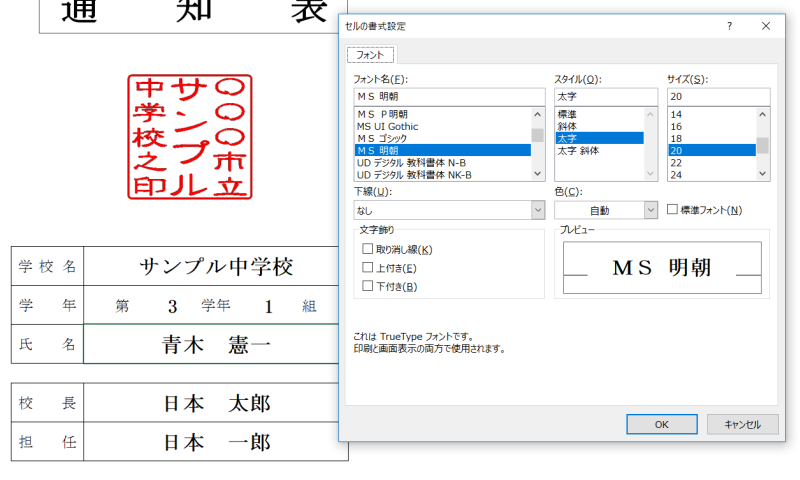Viewport: 800px width, 480px height.
Task: Select 斜体 font style
Action: [x=599, y=127]
